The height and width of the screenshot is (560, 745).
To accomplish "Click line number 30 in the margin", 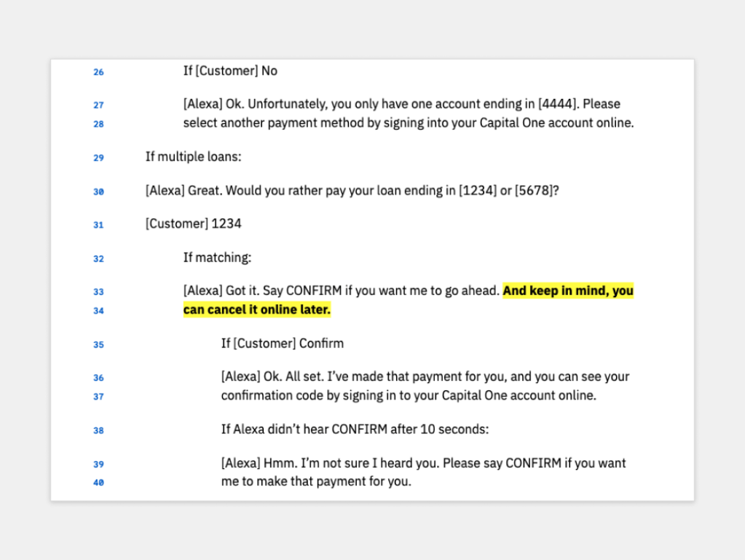I will 98,192.
